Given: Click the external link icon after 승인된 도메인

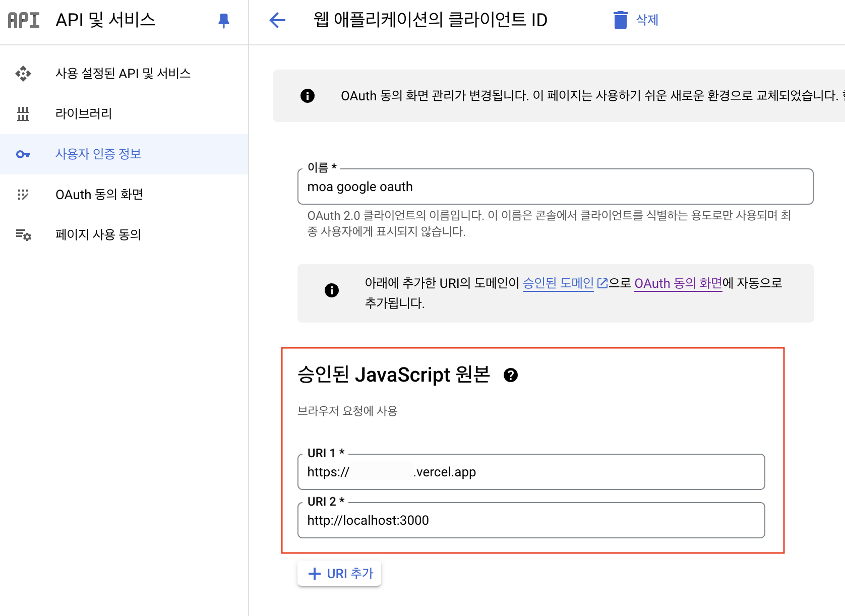Looking at the screenshot, I should pos(602,283).
